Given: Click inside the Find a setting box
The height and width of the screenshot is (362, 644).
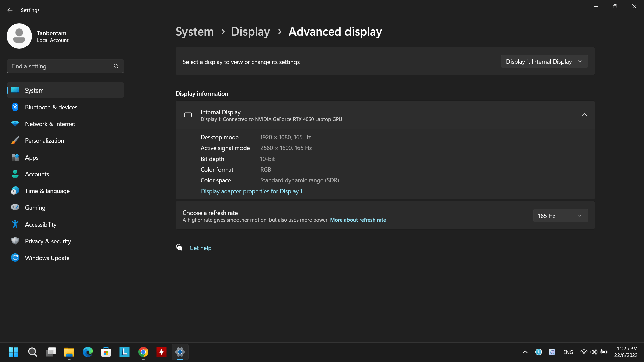Looking at the screenshot, I should [x=60, y=66].
